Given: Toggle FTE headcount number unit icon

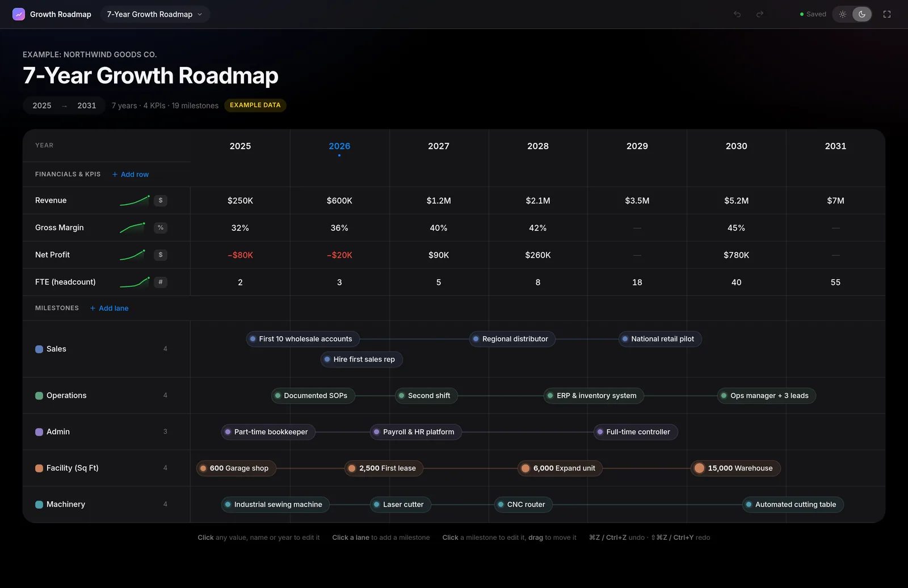Looking at the screenshot, I should tap(161, 282).
